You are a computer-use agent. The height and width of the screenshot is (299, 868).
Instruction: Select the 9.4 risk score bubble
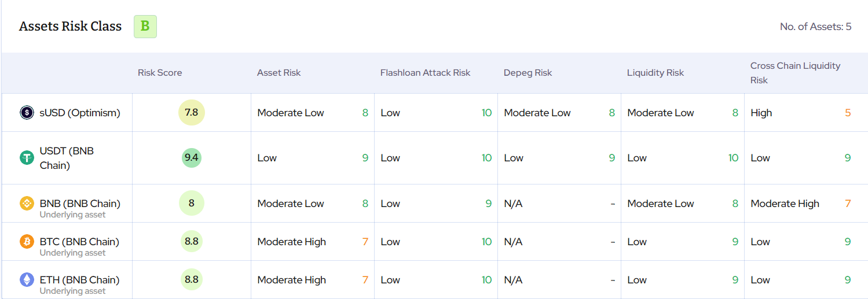coord(192,157)
